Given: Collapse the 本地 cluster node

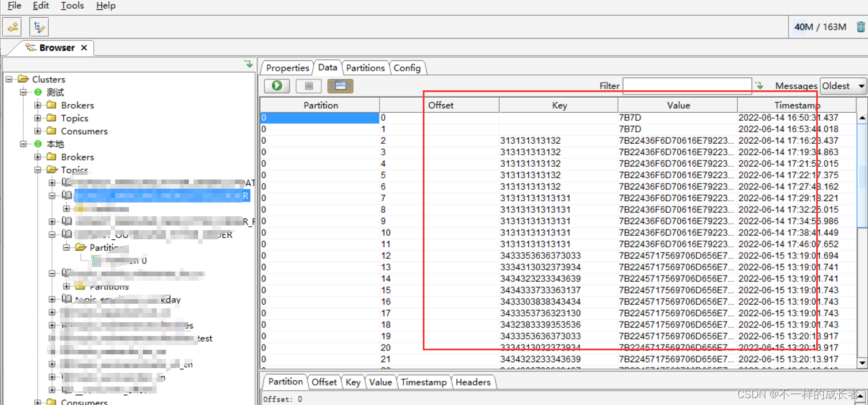Looking at the screenshot, I should coord(23,144).
